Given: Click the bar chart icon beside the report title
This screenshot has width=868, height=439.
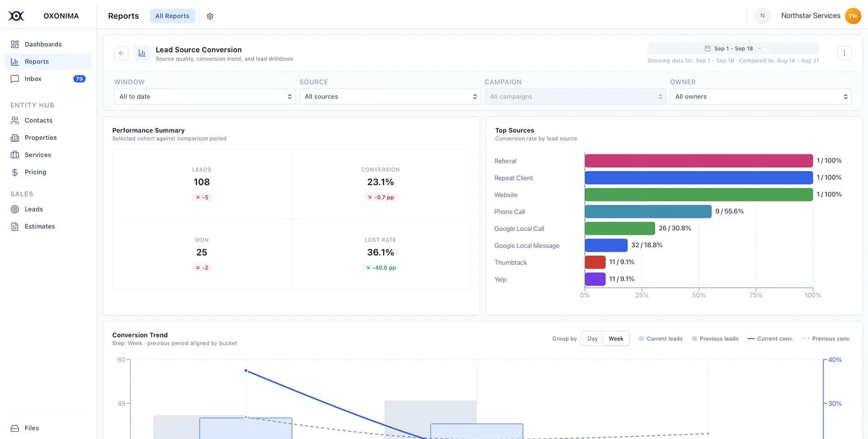Looking at the screenshot, I should click(142, 53).
